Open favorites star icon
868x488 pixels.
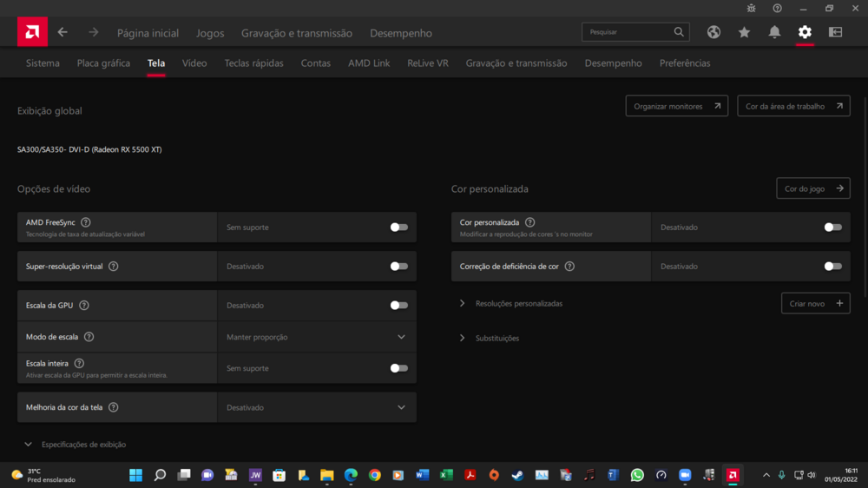(x=744, y=32)
